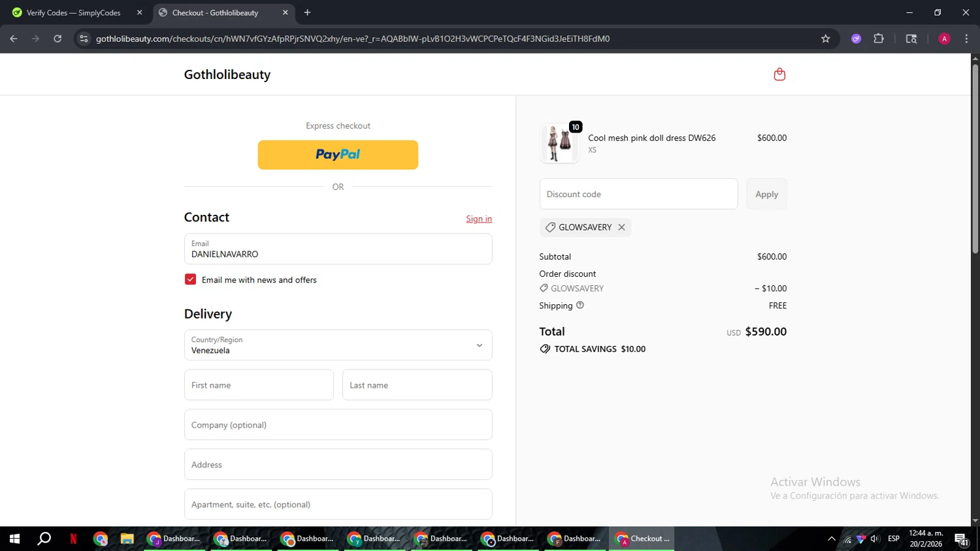This screenshot has width=980, height=551.
Task: Click the Sign in link
Action: click(479, 219)
